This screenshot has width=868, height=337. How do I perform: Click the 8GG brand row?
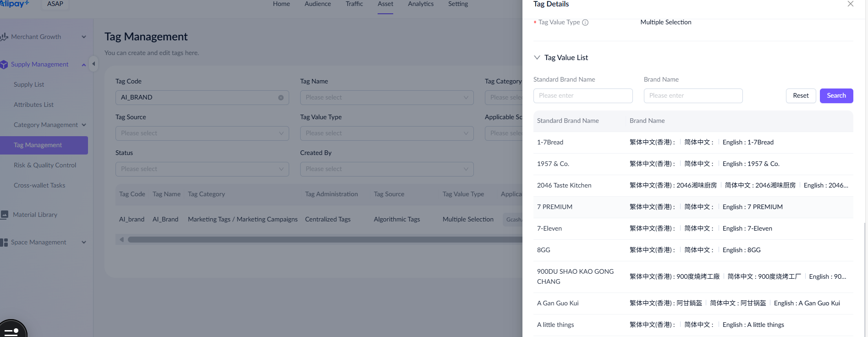point(693,250)
